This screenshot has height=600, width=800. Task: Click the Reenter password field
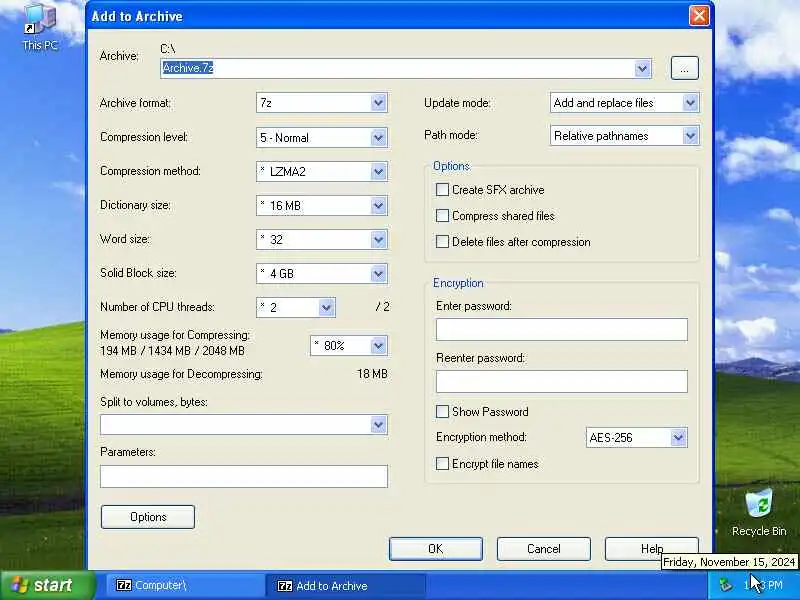[x=562, y=381]
